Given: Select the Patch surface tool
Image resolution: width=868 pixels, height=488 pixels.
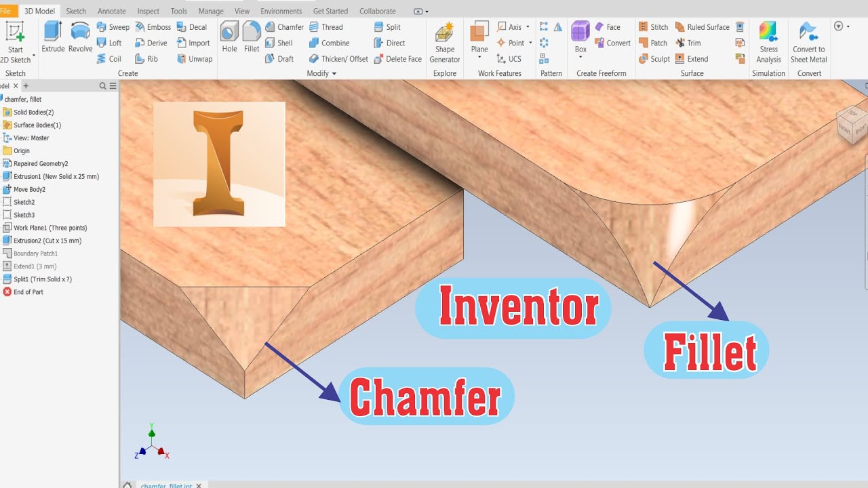Looking at the screenshot, I should coord(653,43).
